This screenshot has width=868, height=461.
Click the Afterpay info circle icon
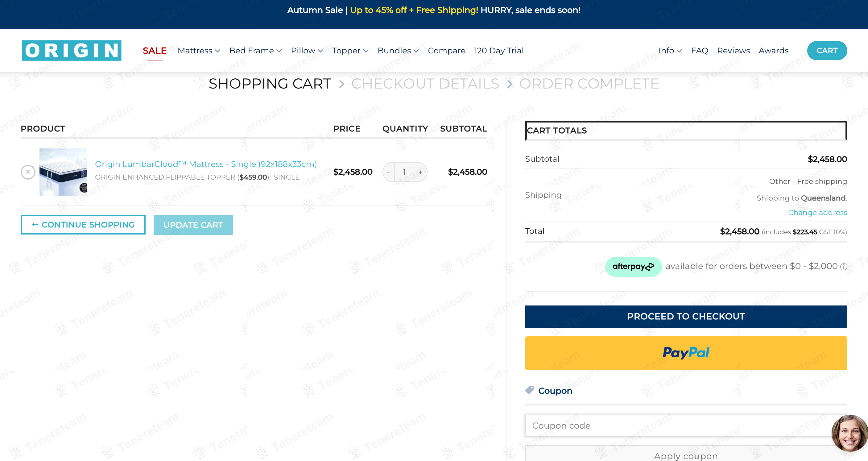click(843, 267)
